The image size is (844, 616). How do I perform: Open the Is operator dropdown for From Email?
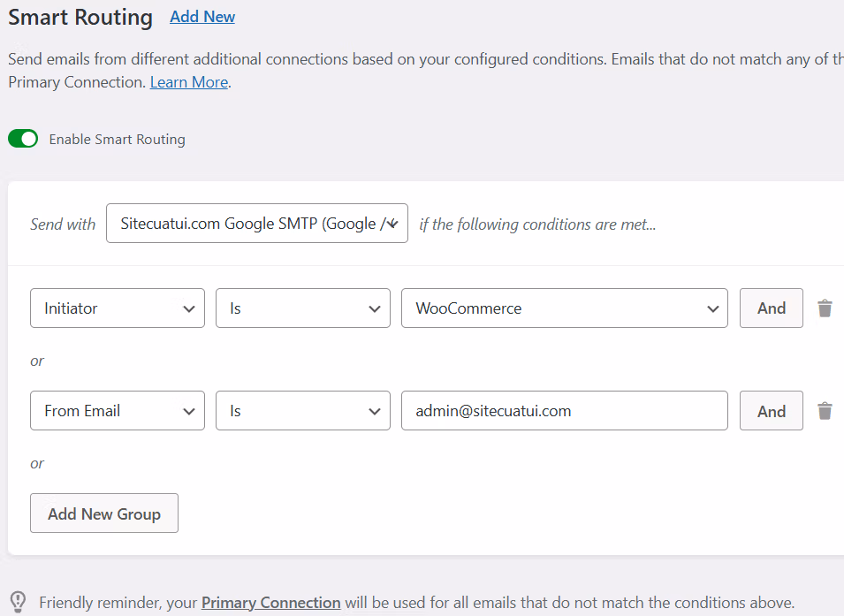pyautogui.click(x=303, y=411)
